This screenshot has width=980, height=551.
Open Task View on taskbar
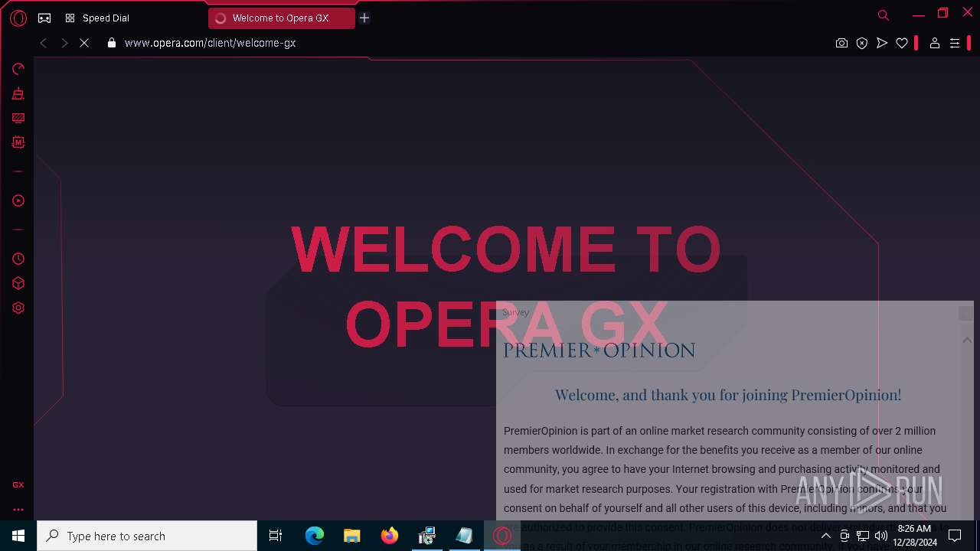276,536
